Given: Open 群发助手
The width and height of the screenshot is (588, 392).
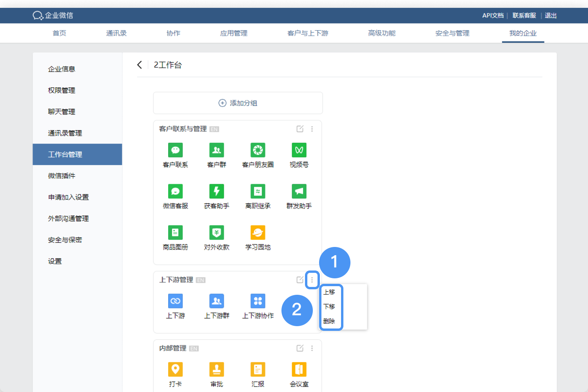Looking at the screenshot, I should pyautogui.click(x=299, y=191).
